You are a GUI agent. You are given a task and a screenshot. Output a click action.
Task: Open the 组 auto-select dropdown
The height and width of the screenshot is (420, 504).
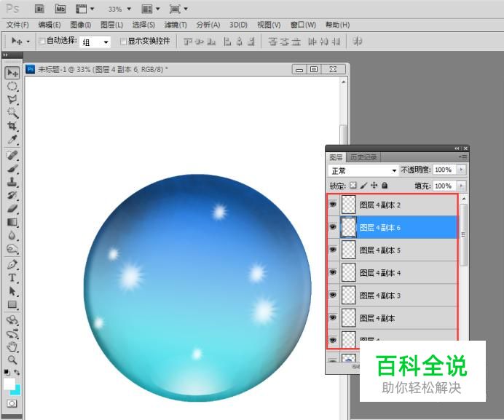tap(95, 41)
